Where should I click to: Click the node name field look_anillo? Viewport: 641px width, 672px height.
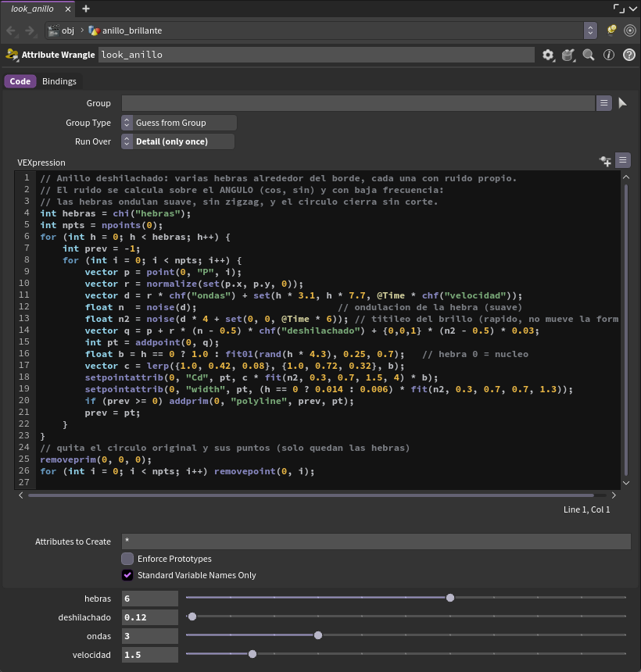pyautogui.click(x=317, y=55)
